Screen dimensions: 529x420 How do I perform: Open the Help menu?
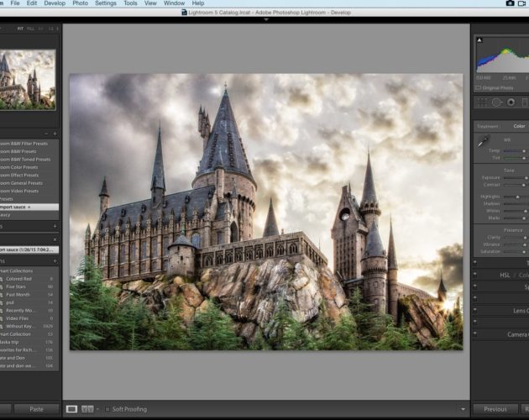click(198, 3)
